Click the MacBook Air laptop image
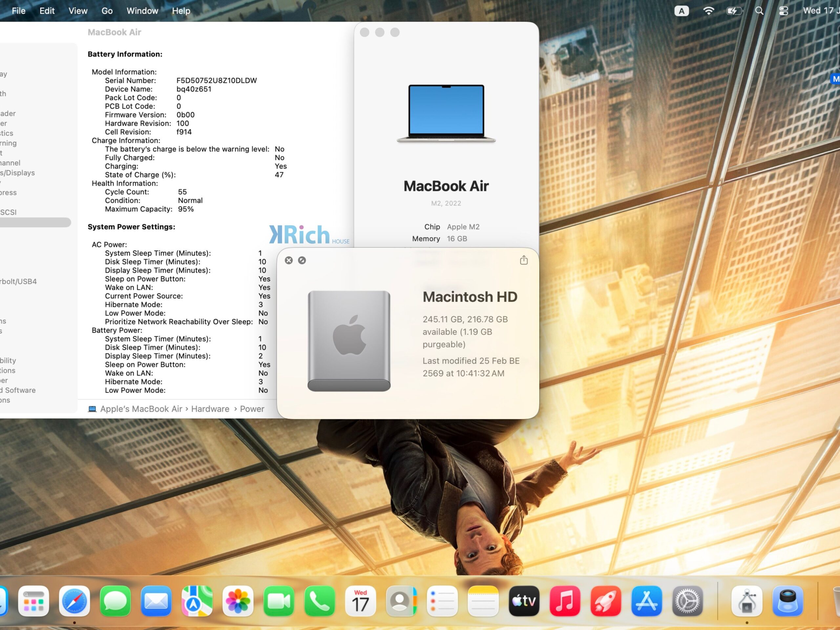 446,114
